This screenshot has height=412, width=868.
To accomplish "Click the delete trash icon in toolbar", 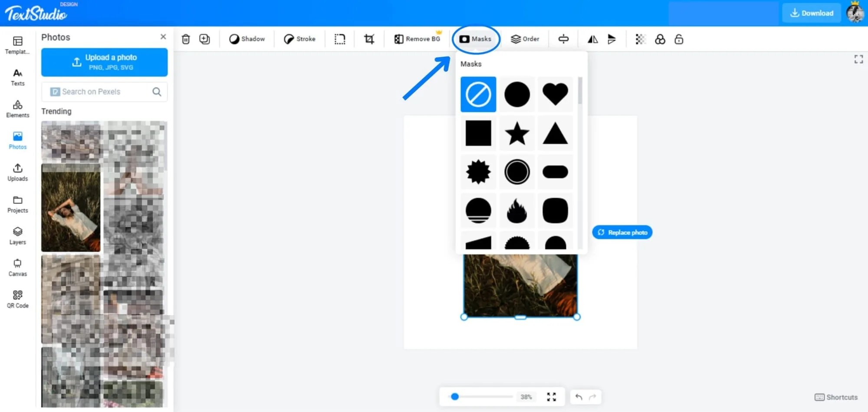I will (x=186, y=39).
